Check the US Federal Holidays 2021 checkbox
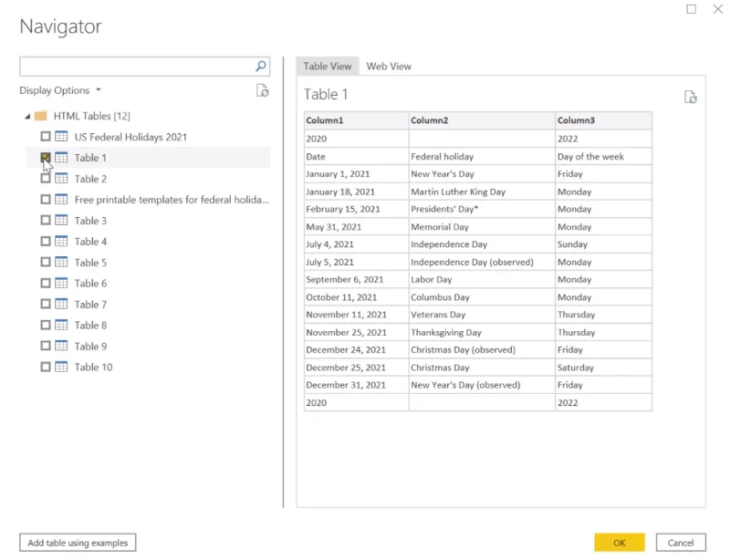 (45, 137)
